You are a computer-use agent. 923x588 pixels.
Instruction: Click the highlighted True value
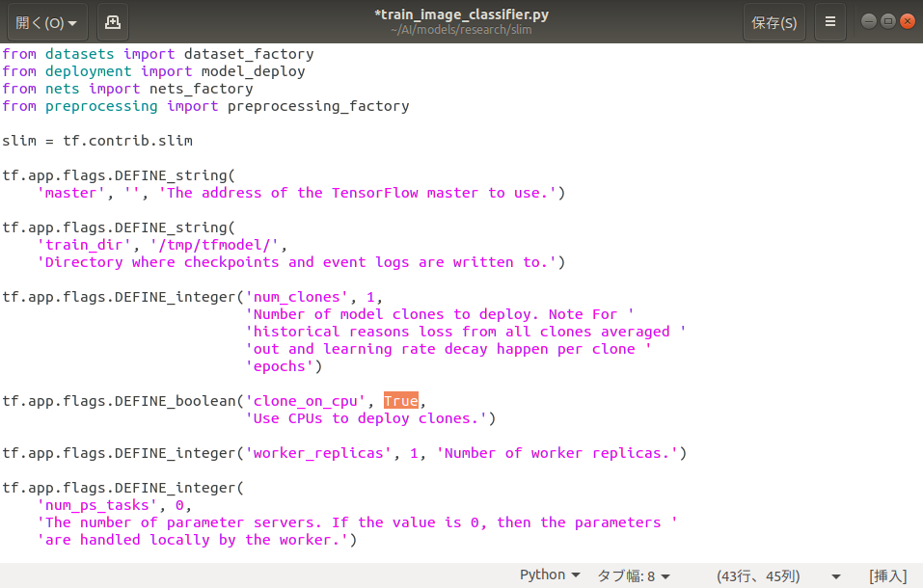(x=401, y=401)
